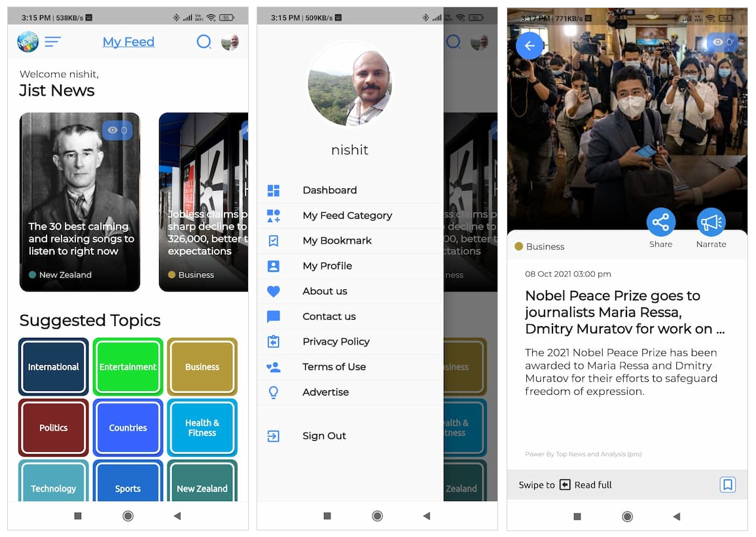Open the Privacy Policy entry
This screenshot has width=756, height=537.
pyautogui.click(x=336, y=342)
